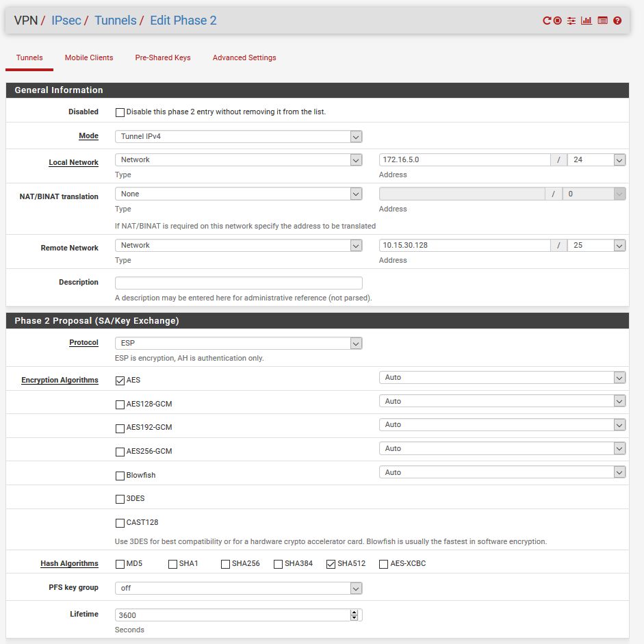Switch to the Mobile Clients tab
The image size is (644, 644).
click(89, 57)
